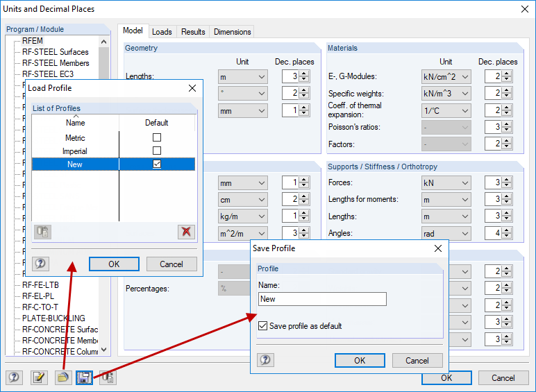The height and width of the screenshot is (392, 536).
Task: Click the red X delete profile icon
Action: pyautogui.click(x=186, y=232)
